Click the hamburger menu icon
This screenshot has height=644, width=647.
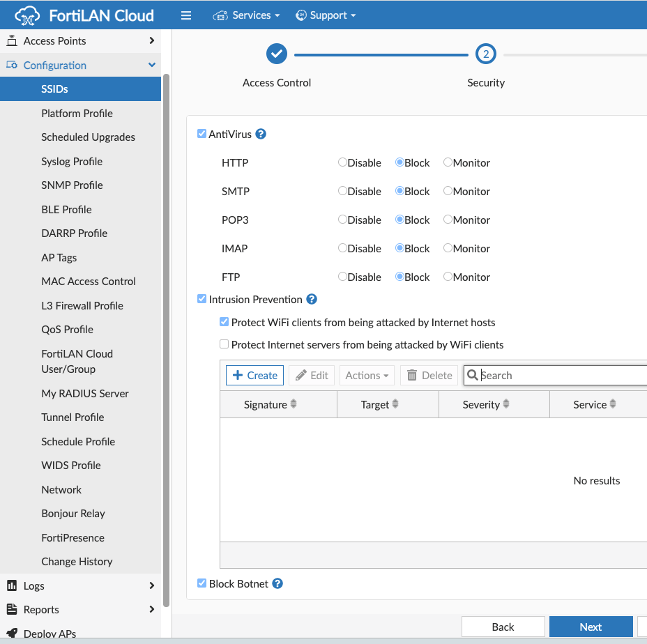(186, 15)
